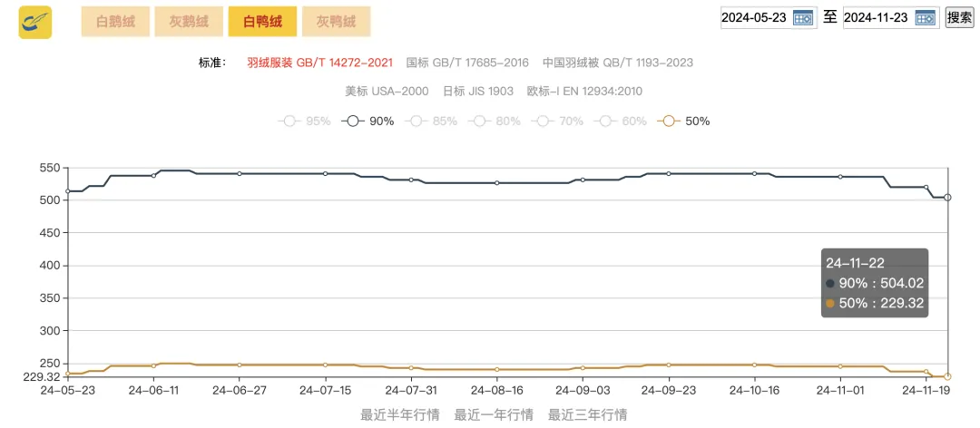Click the 搜索 search button
The image size is (980, 428).
959,17
